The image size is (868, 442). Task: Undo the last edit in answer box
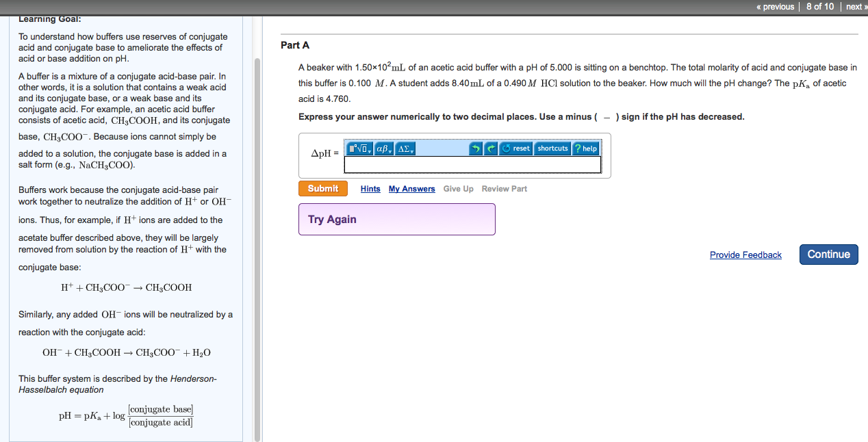coord(476,148)
